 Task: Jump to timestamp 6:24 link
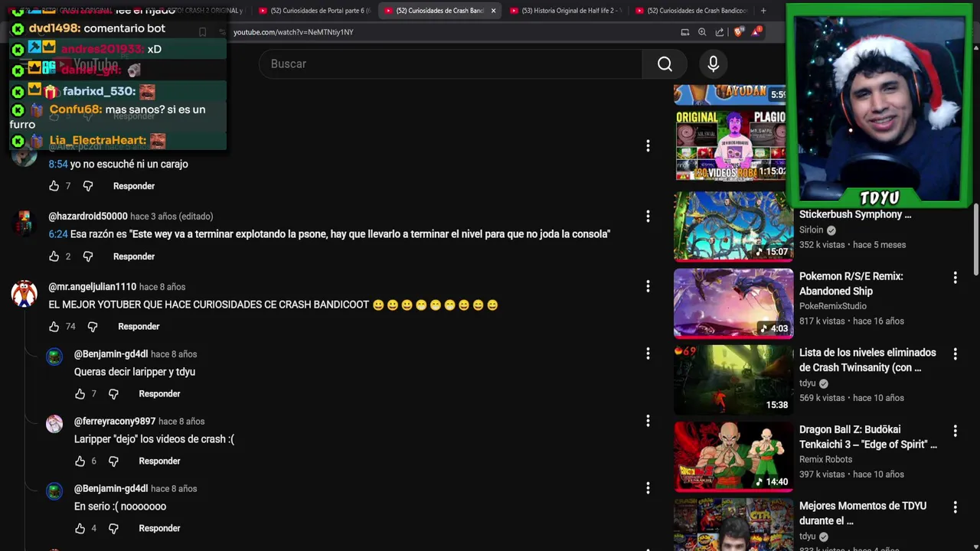point(58,234)
